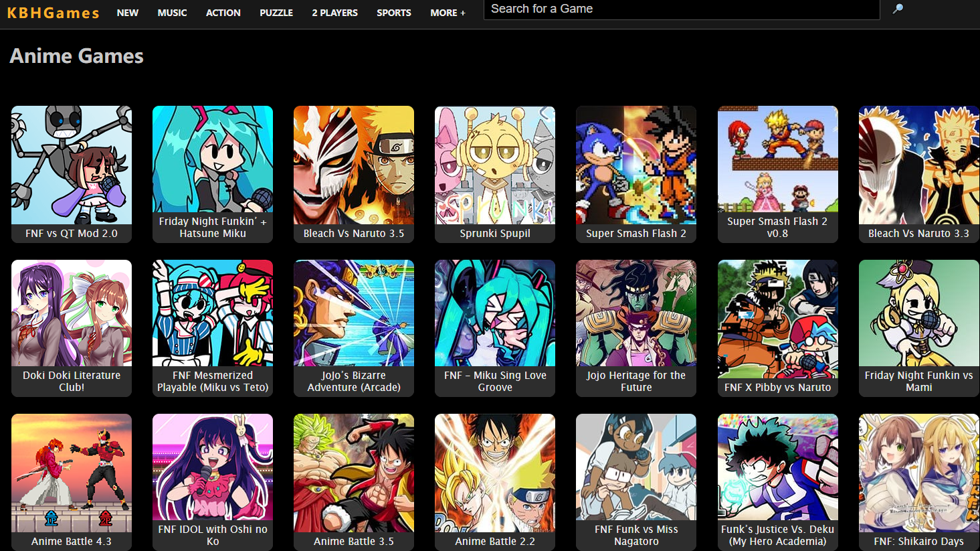Click the 'Jojo Heritage for the Future' title
The width and height of the screenshot is (980, 551).
pyautogui.click(x=636, y=382)
